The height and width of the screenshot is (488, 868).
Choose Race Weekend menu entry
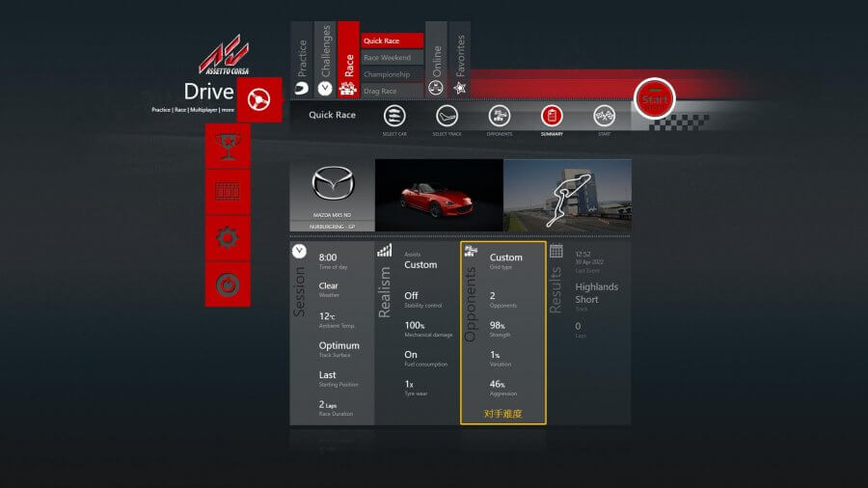pyautogui.click(x=392, y=58)
